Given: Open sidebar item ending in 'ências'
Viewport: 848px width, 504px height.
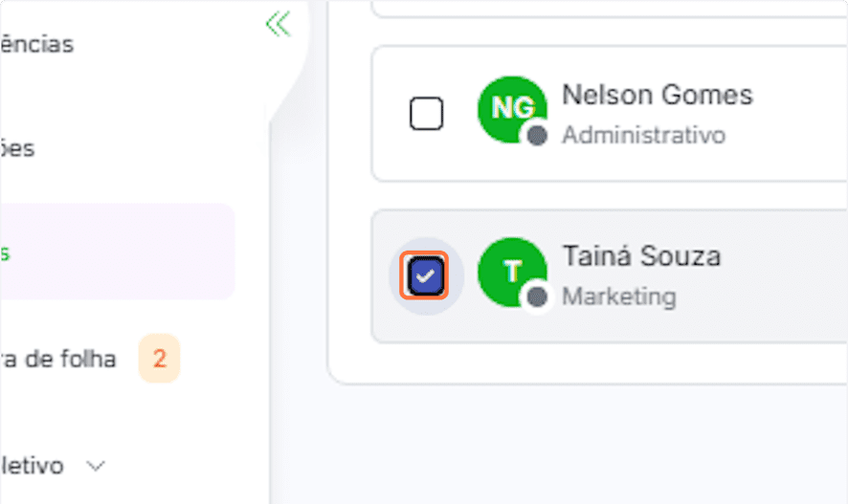Looking at the screenshot, I should click(38, 44).
